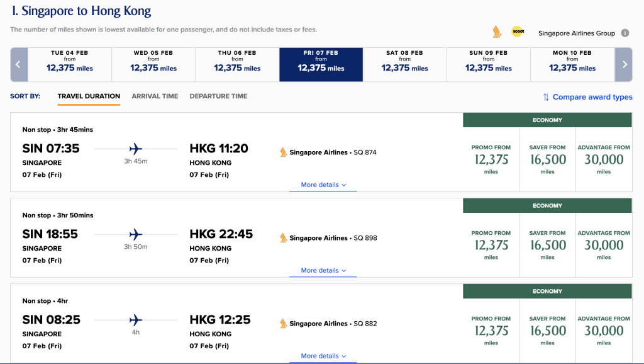Choose Saver 16,500 miles for SQ 882

(548, 331)
